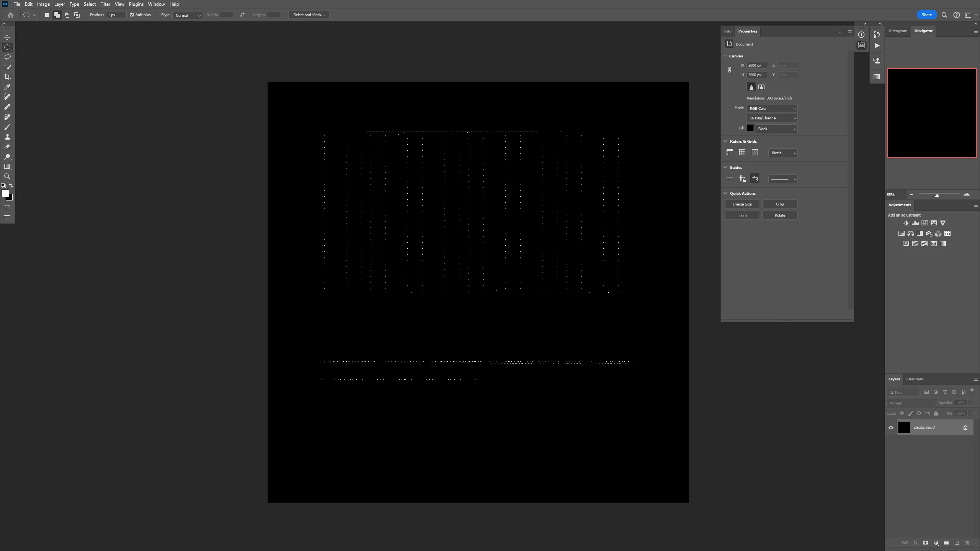Select the Gradient tool
The width and height of the screenshot is (980, 551).
[7, 166]
